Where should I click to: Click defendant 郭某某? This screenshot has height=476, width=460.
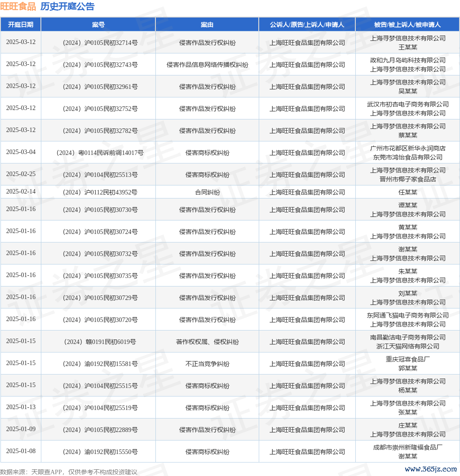coord(408,369)
